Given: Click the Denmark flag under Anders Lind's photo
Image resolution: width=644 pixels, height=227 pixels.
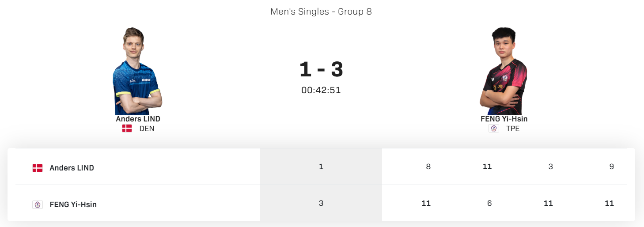Looking at the screenshot, I should tap(127, 129).
